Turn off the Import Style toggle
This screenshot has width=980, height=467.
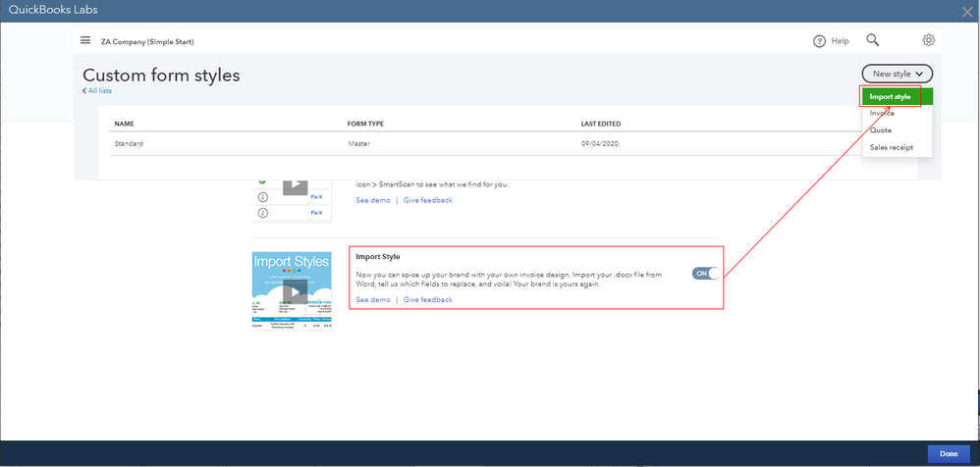click(706, 274)
